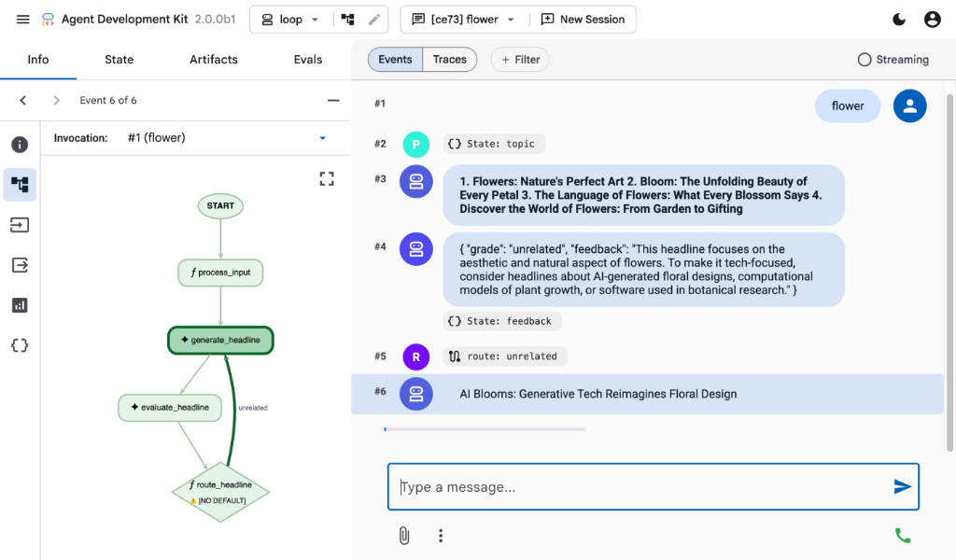Viewport: 956px width, 560px height.
Task: Toggle dark mode moon icon
Action: click(899, 20)
